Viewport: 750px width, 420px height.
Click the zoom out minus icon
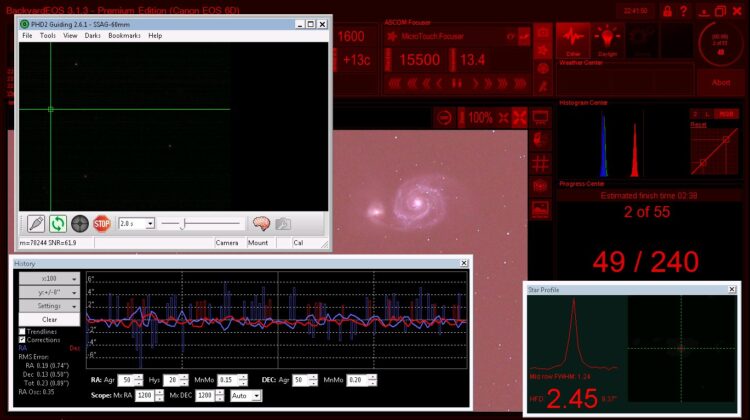tap(444, 118)
